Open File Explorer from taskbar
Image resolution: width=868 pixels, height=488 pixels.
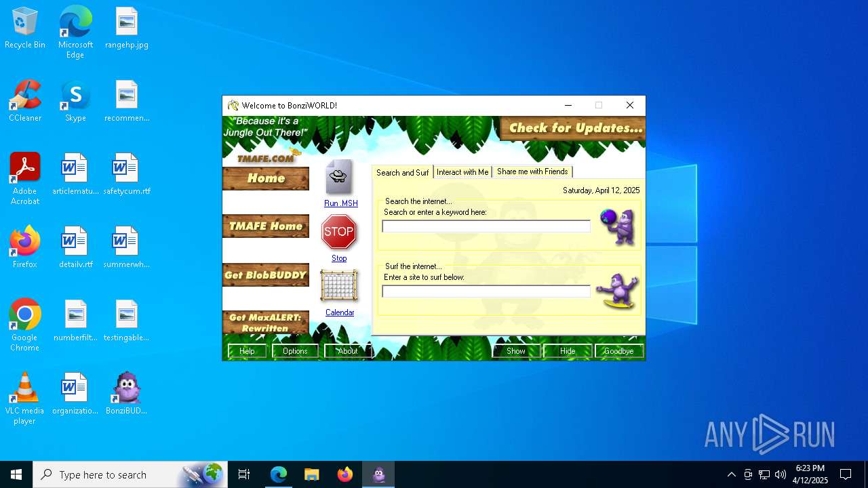(x=312, y=474)
